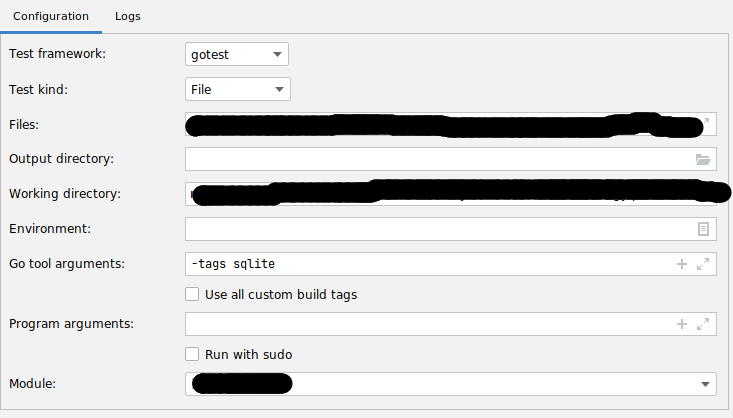Click the Go tool arguments text
Screen dimensions: 733x418
tap(232, 264)
